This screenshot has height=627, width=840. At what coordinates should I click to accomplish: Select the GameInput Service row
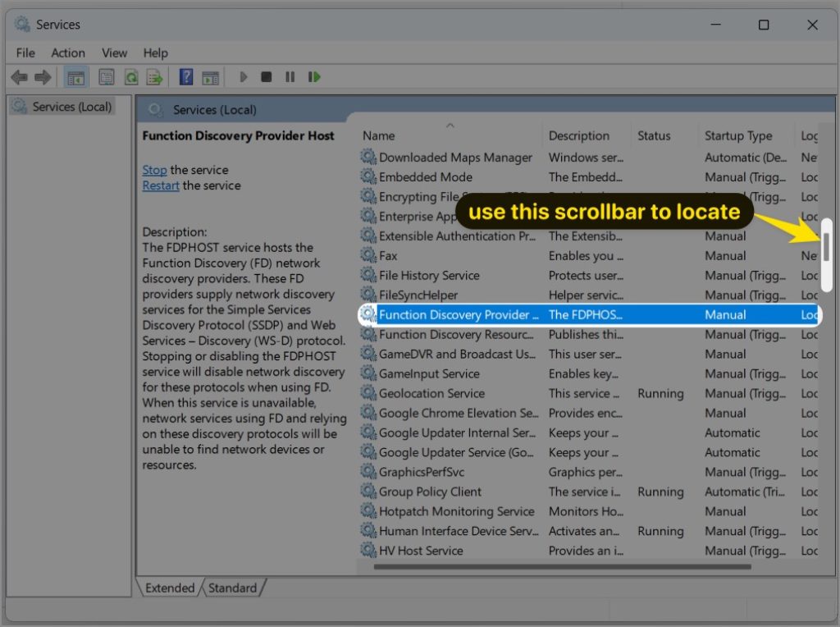tap(587, 373)
